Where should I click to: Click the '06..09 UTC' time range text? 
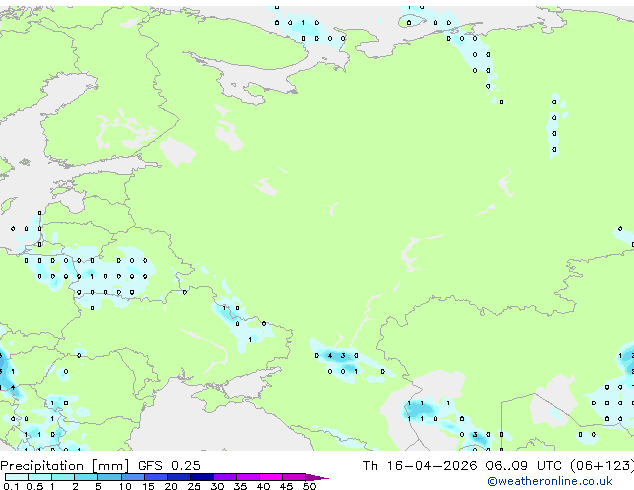pyautogui.click(x=524, y=466)
